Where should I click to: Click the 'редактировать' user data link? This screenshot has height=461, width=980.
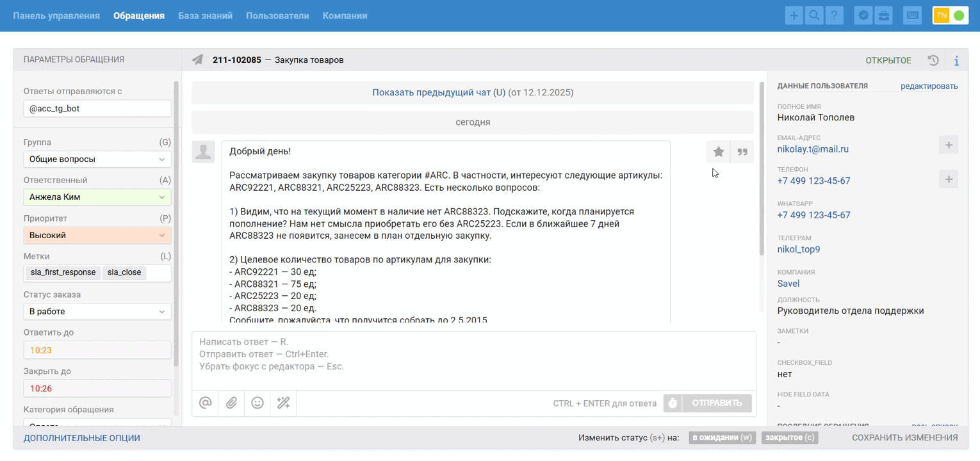pyautogui.click(x=929, y=86)
